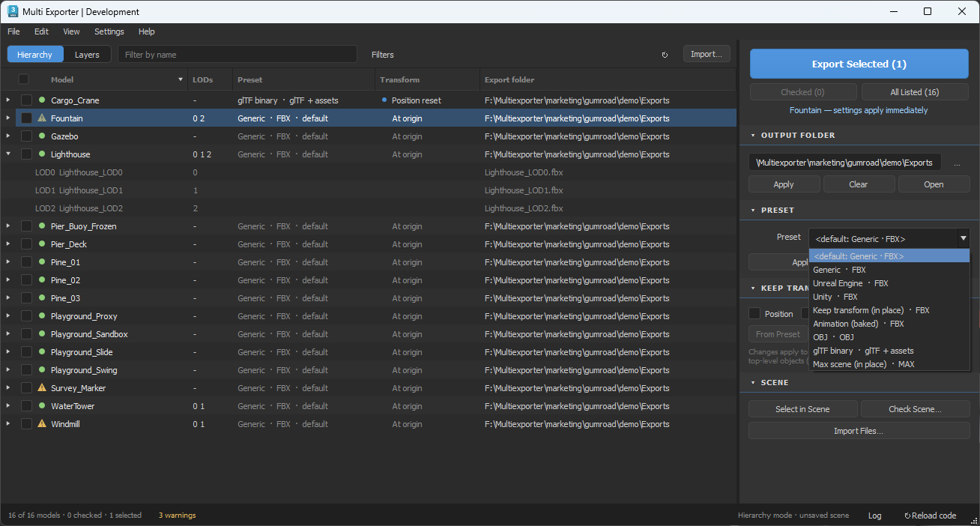The height and width of the screenshot is (526, 980).
Task: Click the output folder path field
Action: click(845, 163)
